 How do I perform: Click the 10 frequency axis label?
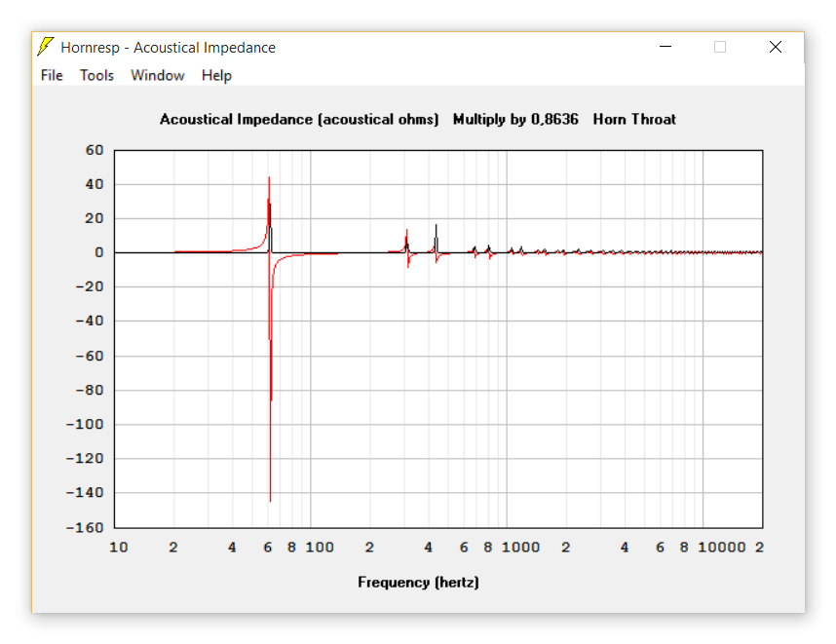click(x=118, y=548)
